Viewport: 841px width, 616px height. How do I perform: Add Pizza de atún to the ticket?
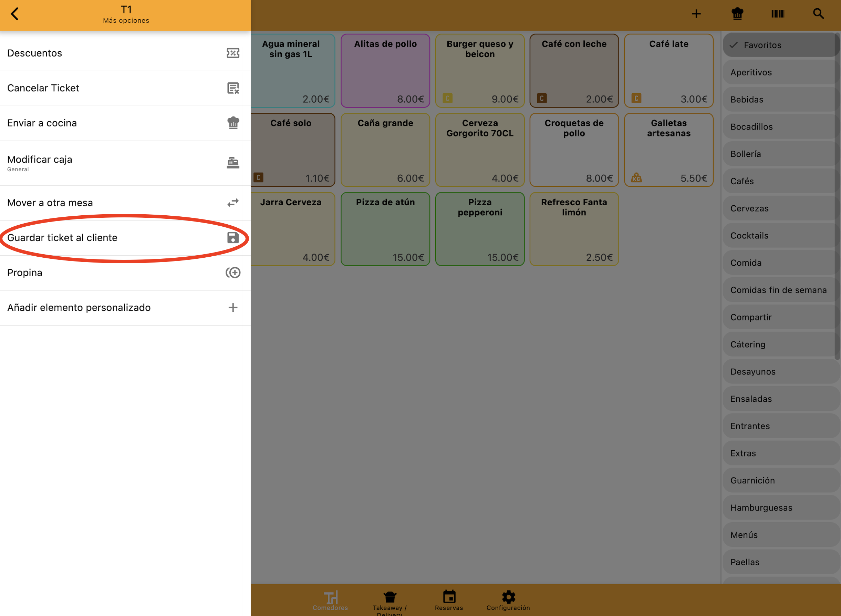[385, 229]
